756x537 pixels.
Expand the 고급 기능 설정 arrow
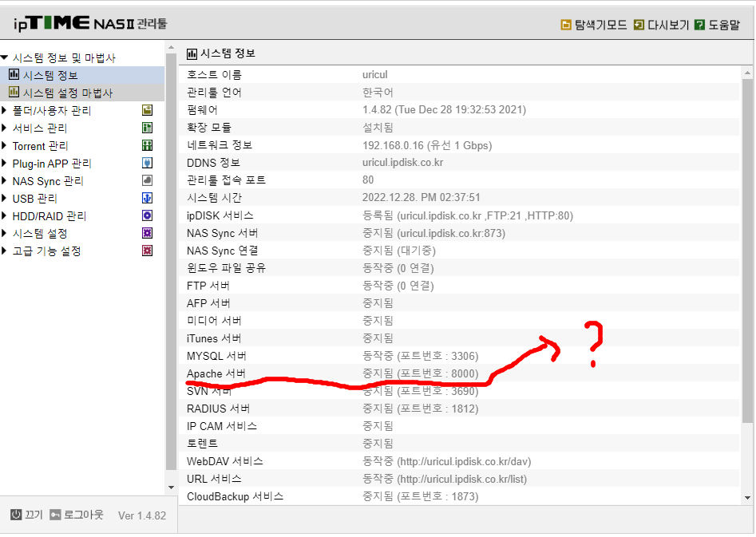pos(4,251)
